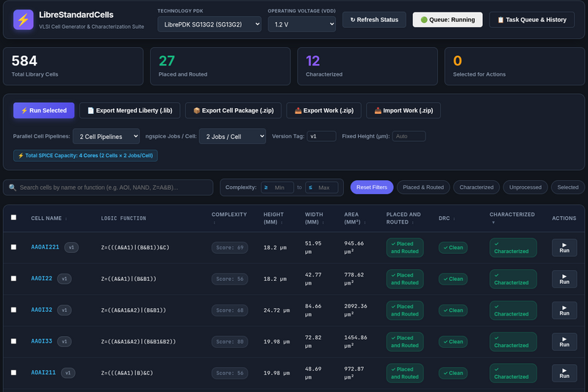Click Import Work (.zip) button
The image size is (588, 392).
click(404, 110)
